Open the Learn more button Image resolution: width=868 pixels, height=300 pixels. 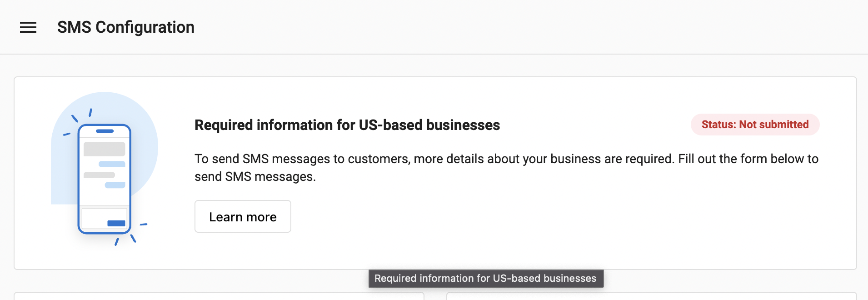pyautogui.click(x=243, y=216)
